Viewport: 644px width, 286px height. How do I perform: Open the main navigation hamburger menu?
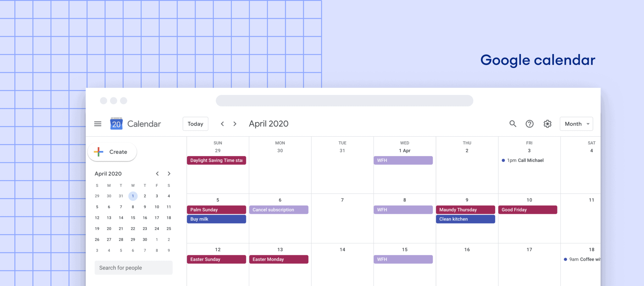tap(97, 124)
